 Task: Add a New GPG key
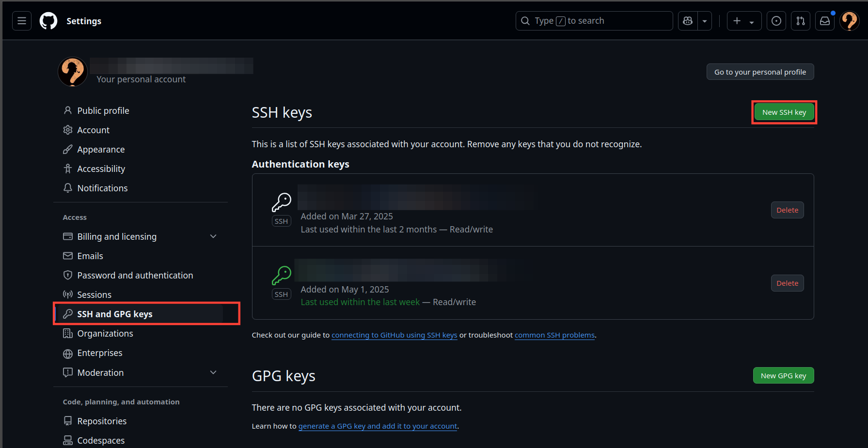click(783, 375)
